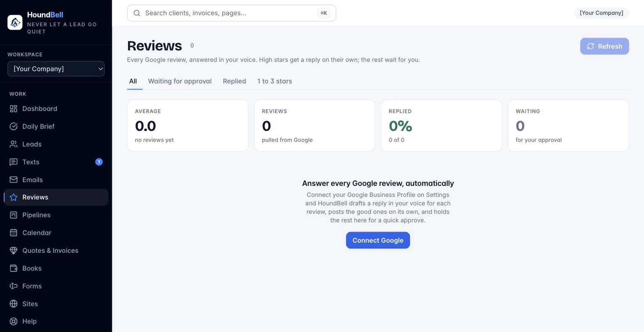Click the Connect Google button
Viewport: 644px width, 332px height.
coord(378,240)
